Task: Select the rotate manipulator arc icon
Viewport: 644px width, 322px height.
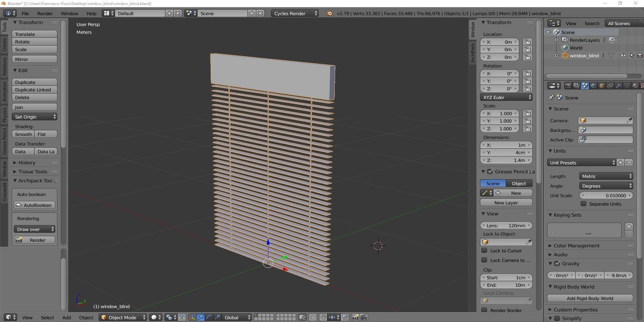Action: [209, 317]
